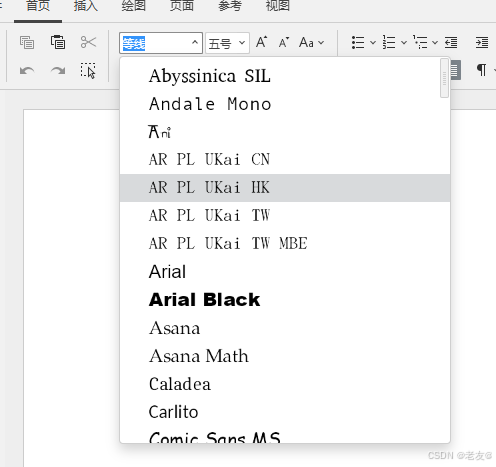Activate the select-all dotted cursor tool
This screenshot has height=467, width=496.
pos(88,70)
